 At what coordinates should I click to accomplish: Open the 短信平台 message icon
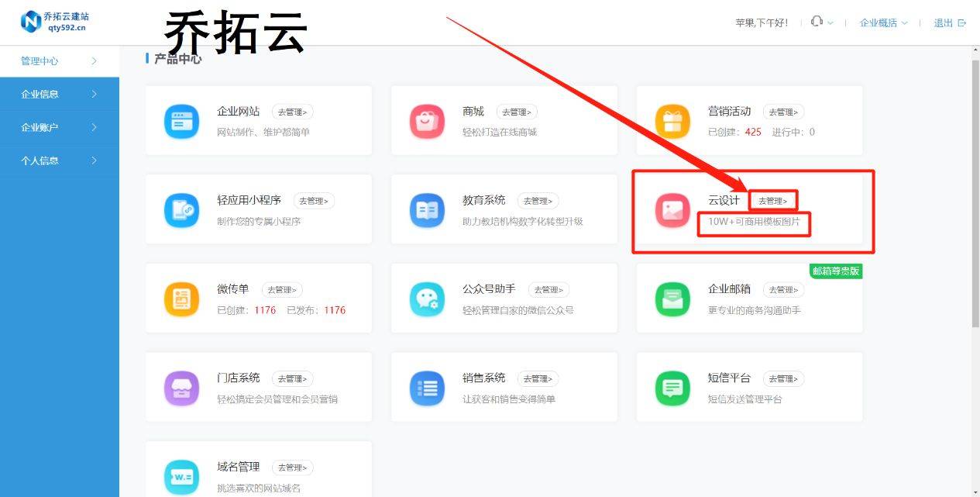[x=672, y=389]
